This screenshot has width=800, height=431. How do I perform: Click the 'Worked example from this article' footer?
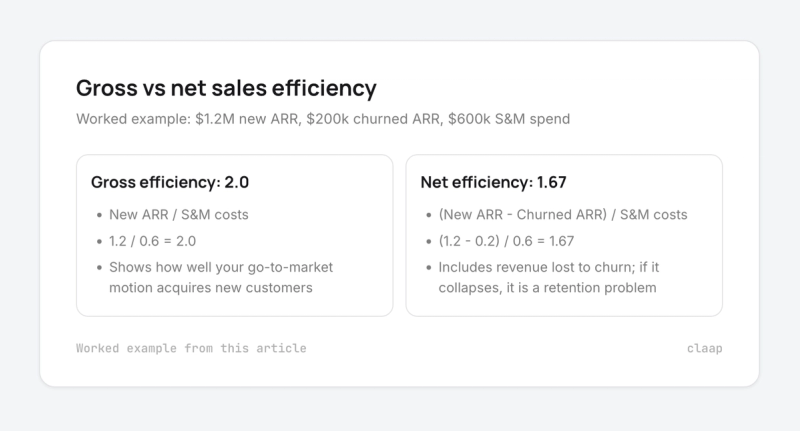pos(191,348)
